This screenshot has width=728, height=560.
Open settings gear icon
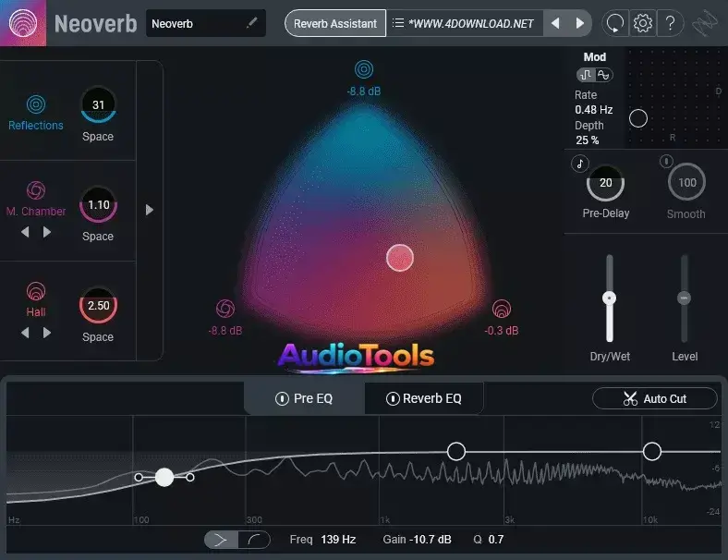[643, 23]
